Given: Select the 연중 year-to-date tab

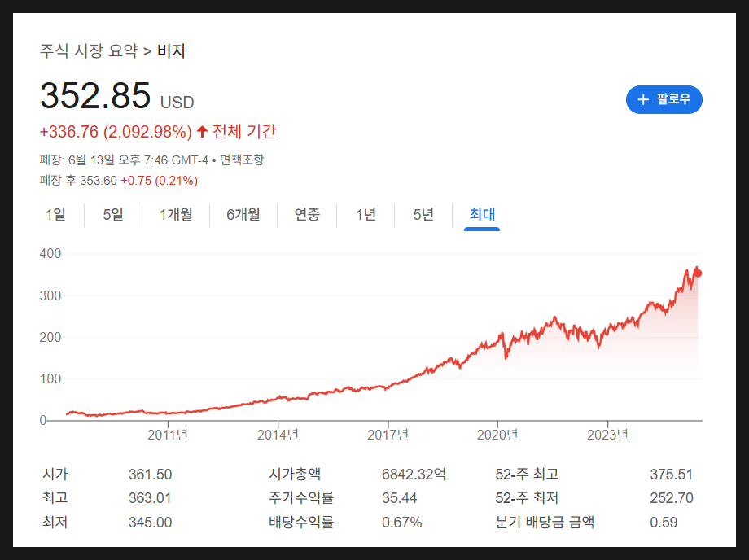Looking at the screenshot, I should tap(307, 214).
